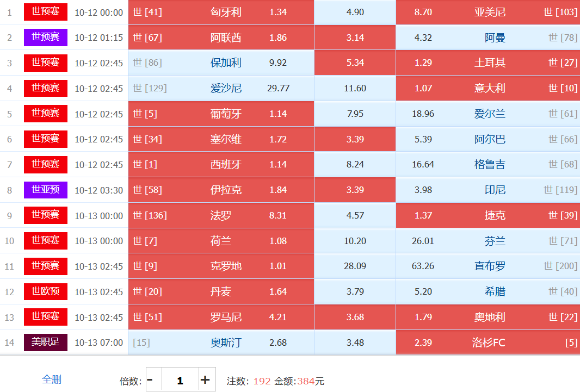
Task: Select the 直布罗 away win odds 63.26
Action: tap(423, 266)
